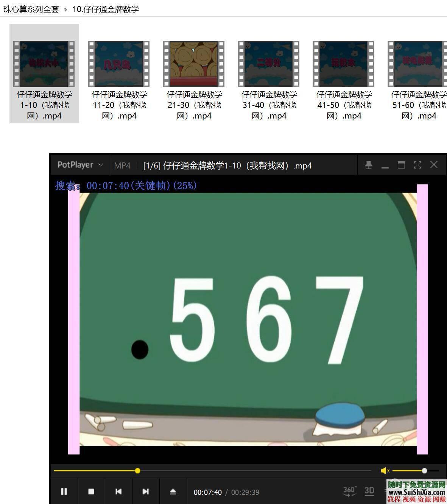Click the yellow seek bar handle

click(137, 471)
